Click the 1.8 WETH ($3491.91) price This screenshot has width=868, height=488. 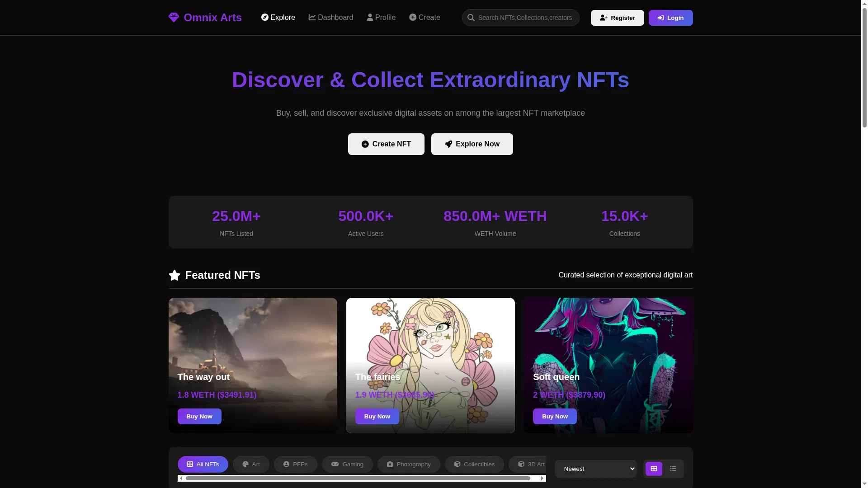[x=217, y=395]
